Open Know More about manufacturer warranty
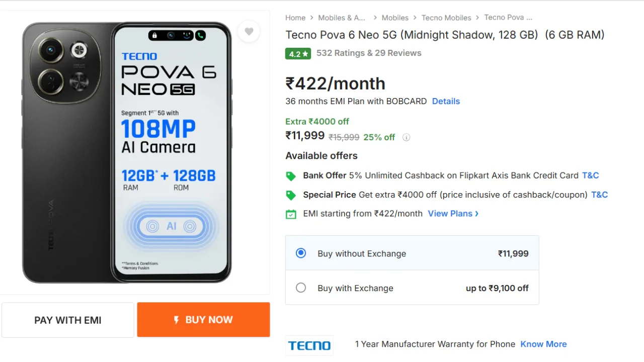The image size is (644, 362). coord(543,344)
